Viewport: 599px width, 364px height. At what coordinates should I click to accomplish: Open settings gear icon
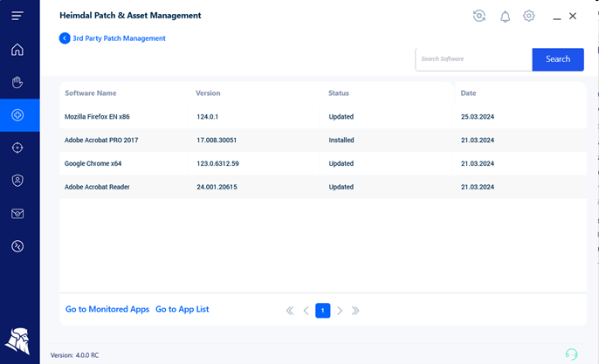click(x=529, y=16)
